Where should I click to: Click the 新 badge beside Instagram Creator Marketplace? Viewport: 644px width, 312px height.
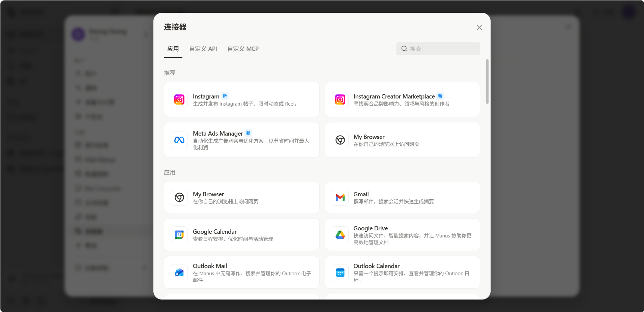point(440,96)
